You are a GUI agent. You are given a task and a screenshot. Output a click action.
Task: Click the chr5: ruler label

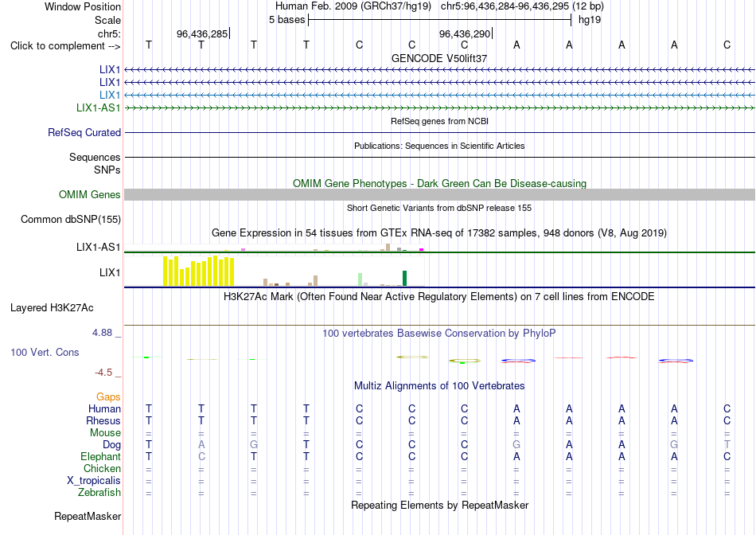109,33
